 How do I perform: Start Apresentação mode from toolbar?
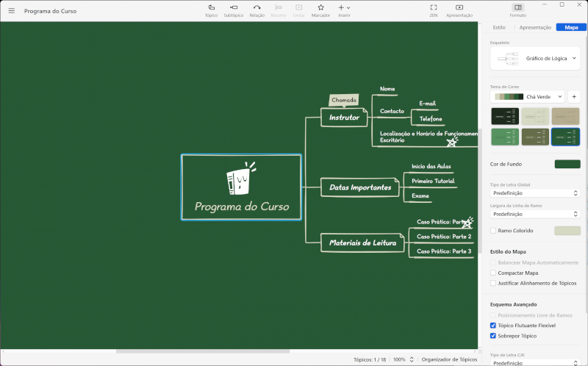click(459, 10)
